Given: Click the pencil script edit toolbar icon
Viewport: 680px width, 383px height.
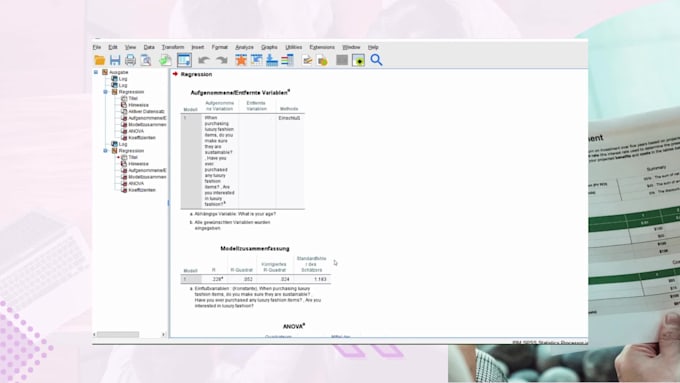Looking at the screenshot, I should click(x=307, y=60).
